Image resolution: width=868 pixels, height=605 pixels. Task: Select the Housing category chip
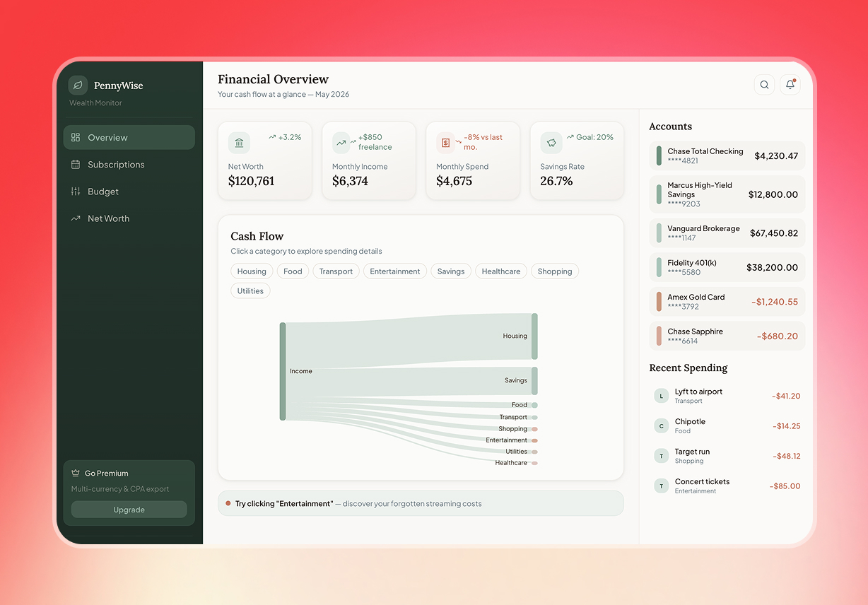tap(252, 271)
